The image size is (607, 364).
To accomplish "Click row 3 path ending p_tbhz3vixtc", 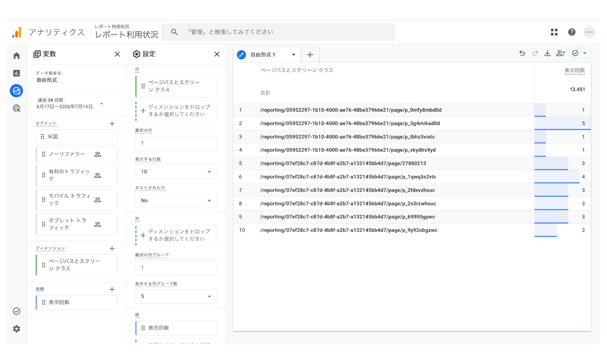I will 348,137.
